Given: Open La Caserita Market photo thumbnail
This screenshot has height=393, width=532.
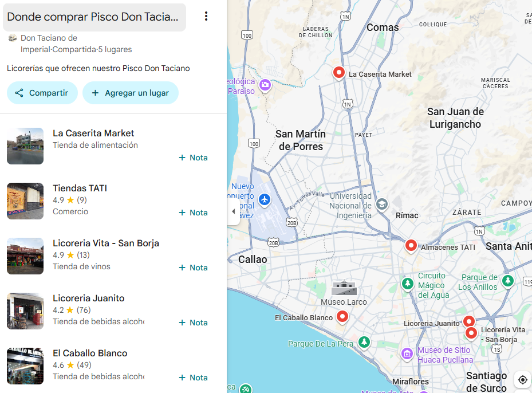Looking at the screenshot, I should 25,146.
